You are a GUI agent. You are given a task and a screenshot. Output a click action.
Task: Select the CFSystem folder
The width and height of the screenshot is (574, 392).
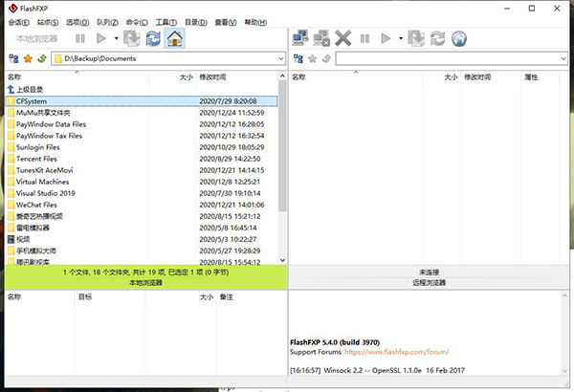pos(142,101)
